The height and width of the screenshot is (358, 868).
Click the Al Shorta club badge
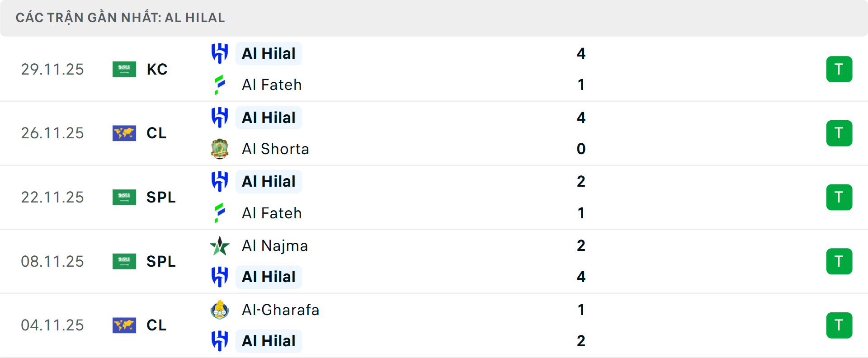[220, 149]
